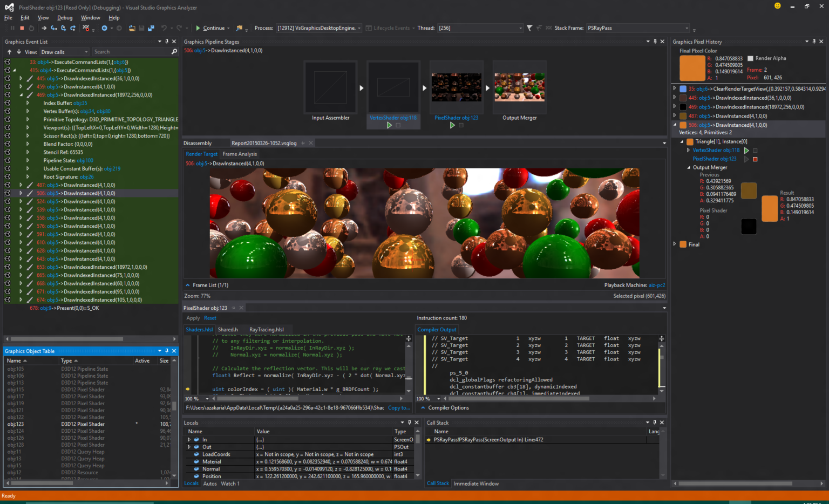
Task: Click the Reset link in PixelShader panel
Action: click(x=210, y=318)
